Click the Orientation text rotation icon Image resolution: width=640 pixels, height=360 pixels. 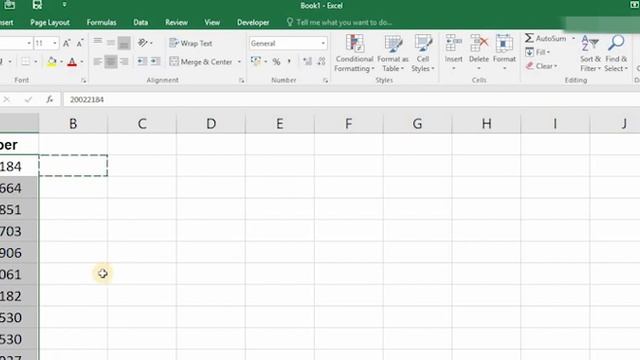tap(142, 42)
